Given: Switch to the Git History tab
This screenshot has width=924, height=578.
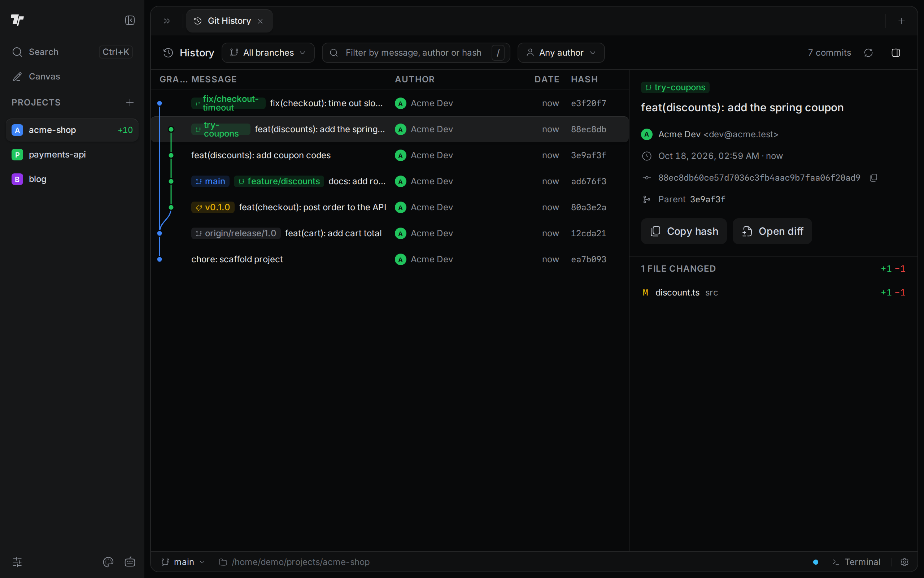Looking at the screenshot, I should click(x=229, y=21).
